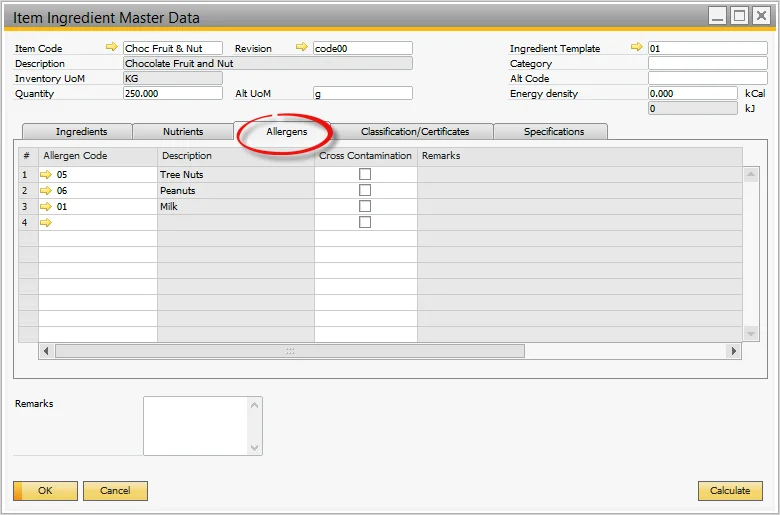Click the table's vertical scroll up arrow
This screenshot has width=780, height=515.
(751, 174)
